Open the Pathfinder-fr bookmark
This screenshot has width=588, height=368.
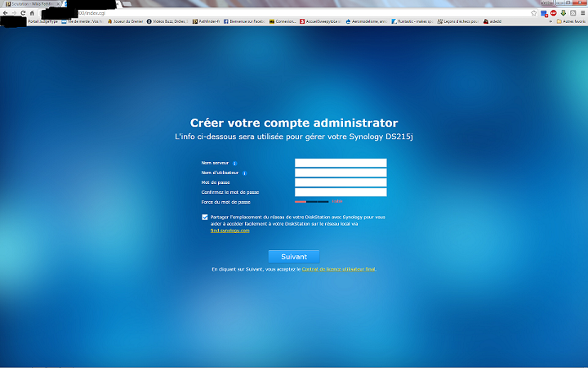(x=207, y=21)
